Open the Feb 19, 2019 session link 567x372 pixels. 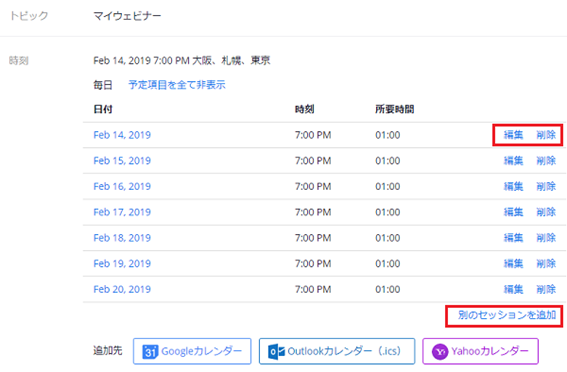click(122, 263)
